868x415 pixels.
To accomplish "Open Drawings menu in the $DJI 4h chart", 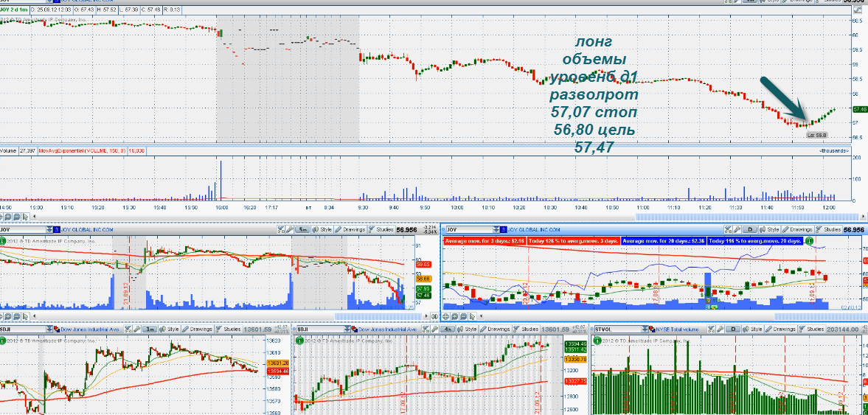I will point(496,329).
